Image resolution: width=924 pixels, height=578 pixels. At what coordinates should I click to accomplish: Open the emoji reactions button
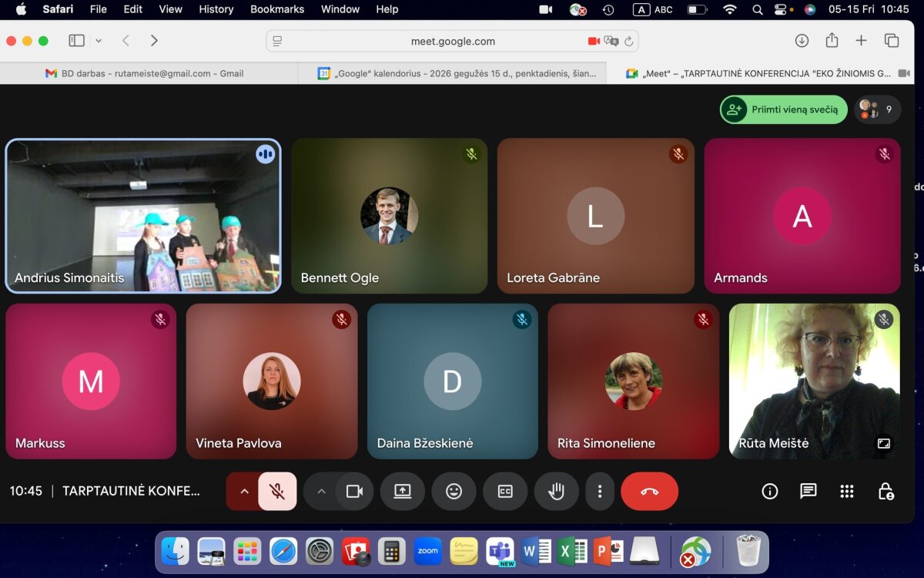point(454,492)
